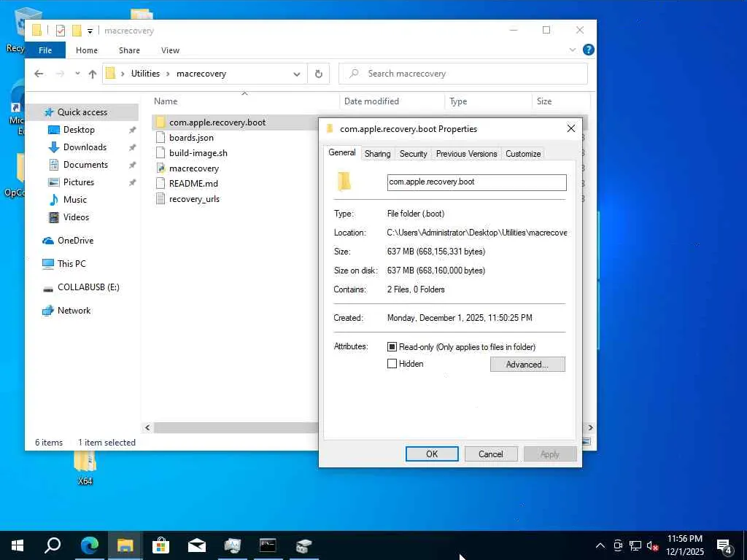
Task: Open the Previous Versions tab
Action: point(466,154)
